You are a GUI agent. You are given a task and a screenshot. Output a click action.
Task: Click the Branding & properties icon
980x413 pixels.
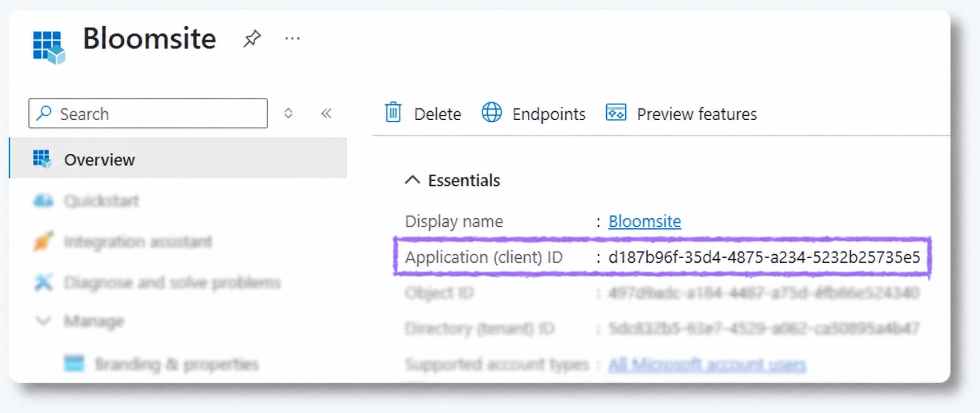(74, 363)
